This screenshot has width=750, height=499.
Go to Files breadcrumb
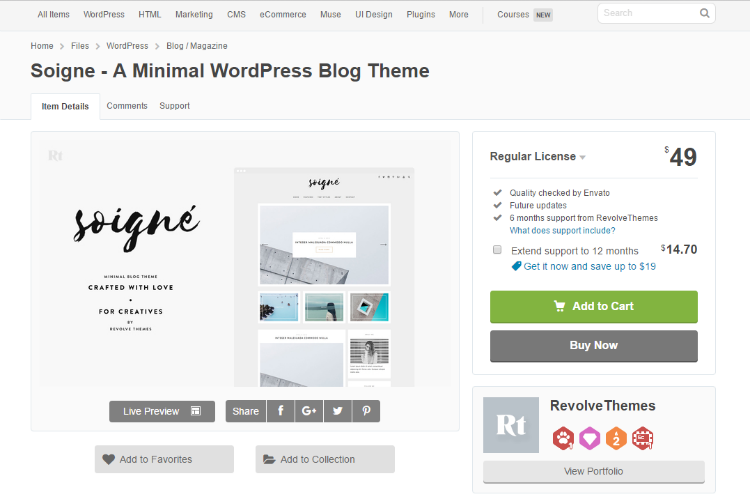point(80,46)
